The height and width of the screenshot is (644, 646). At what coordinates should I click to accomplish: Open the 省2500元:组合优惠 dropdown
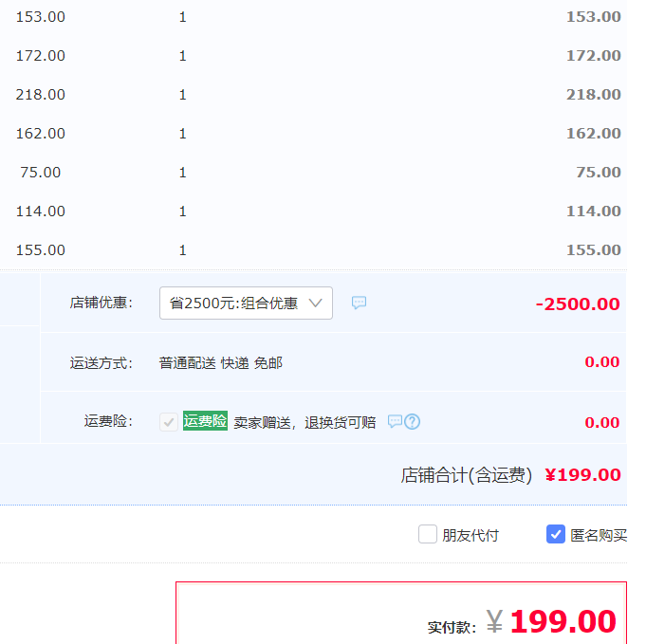tap(246, 304)
